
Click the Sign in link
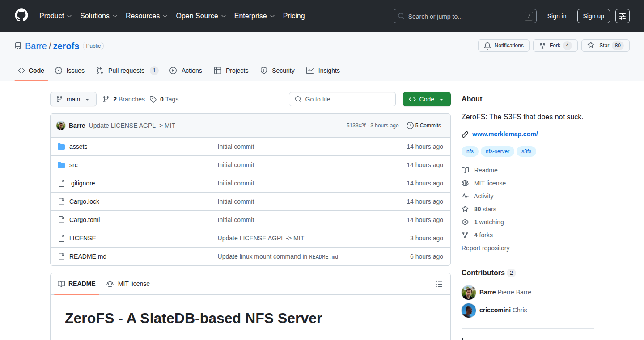click(x=557, y=16)
